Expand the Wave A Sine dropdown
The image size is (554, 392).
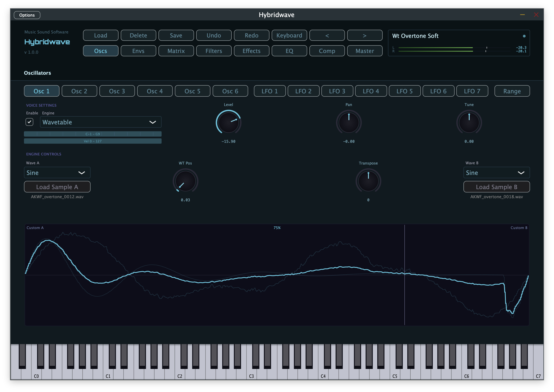pyautogui.click(x=57, y=172)
